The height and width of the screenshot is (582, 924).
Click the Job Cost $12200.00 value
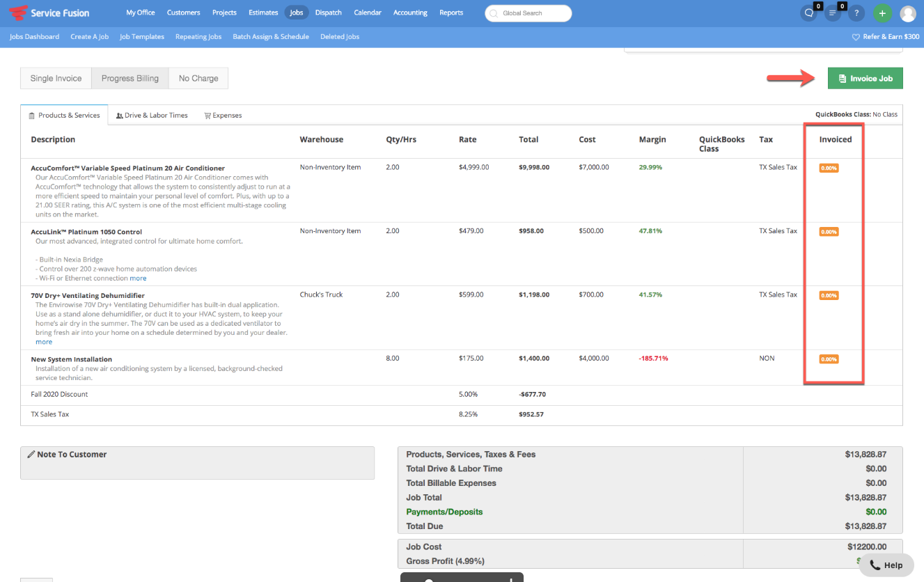867,546
